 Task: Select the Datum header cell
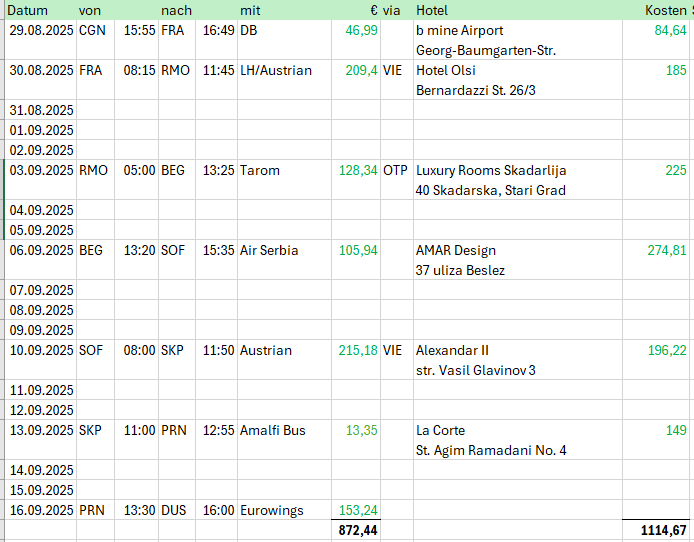pos(41,10)
